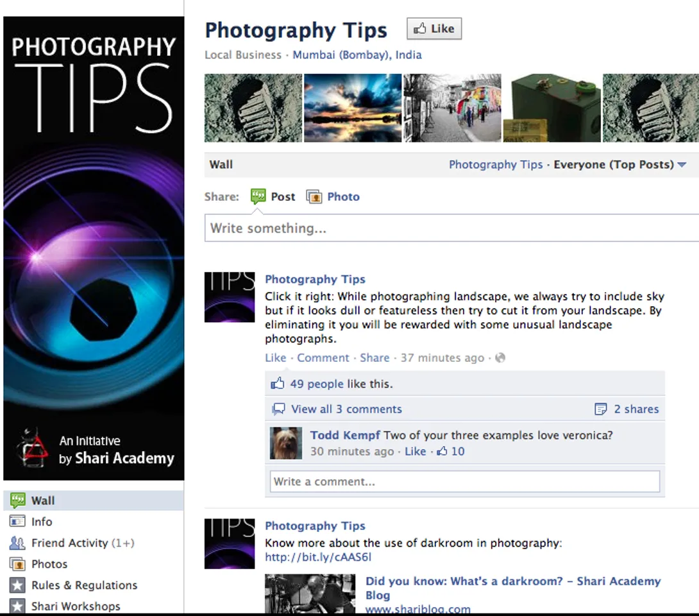Open the sunset clouds reflection thumbnail
This screenshot has height=616, width=699.
coord(353,108)
